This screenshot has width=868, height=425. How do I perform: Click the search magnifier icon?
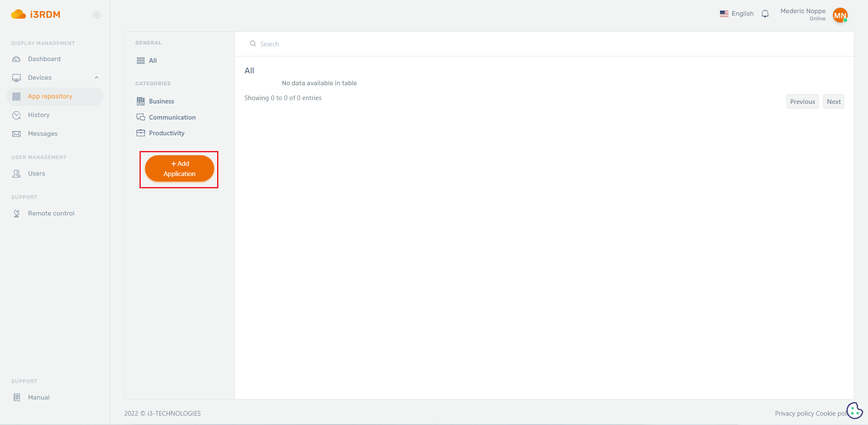click(253, 44)
